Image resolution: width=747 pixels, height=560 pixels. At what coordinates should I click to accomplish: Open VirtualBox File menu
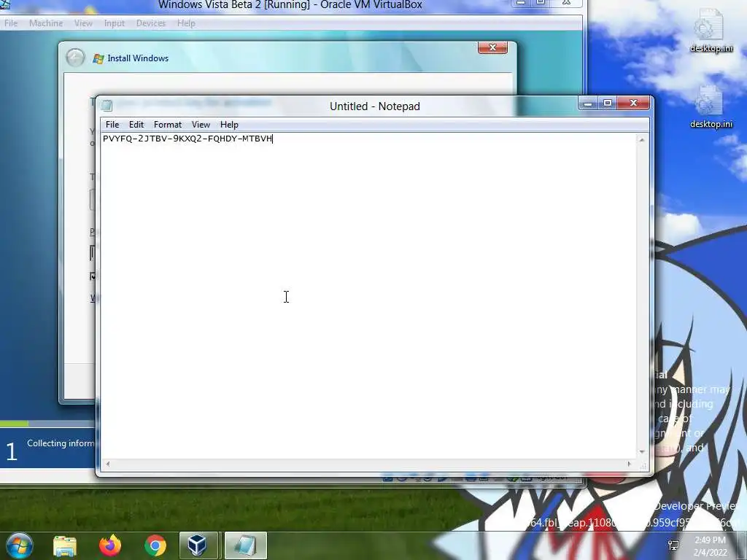(10, 23)
